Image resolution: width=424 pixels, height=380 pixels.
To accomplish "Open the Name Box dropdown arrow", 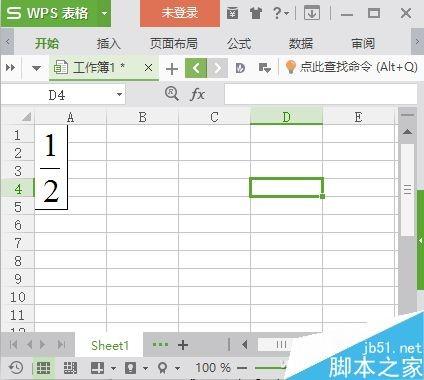I will [119, 95].
